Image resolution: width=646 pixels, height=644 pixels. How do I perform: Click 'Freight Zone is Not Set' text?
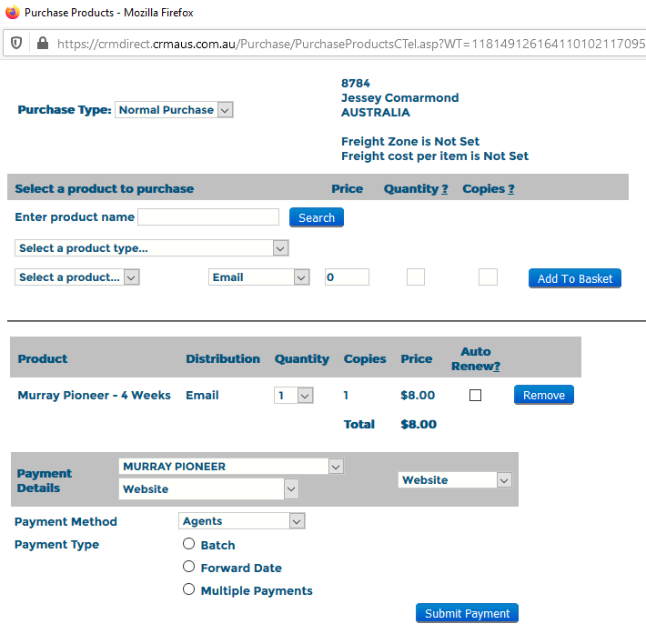click(x=410, y=142)
